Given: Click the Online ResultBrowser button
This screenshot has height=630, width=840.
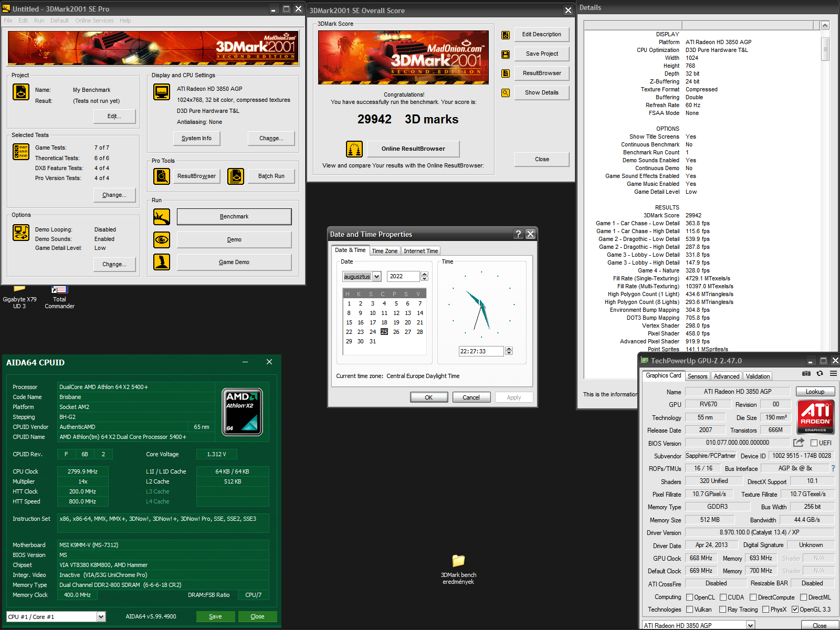Looking at the screenshot, I should [413, 149].
